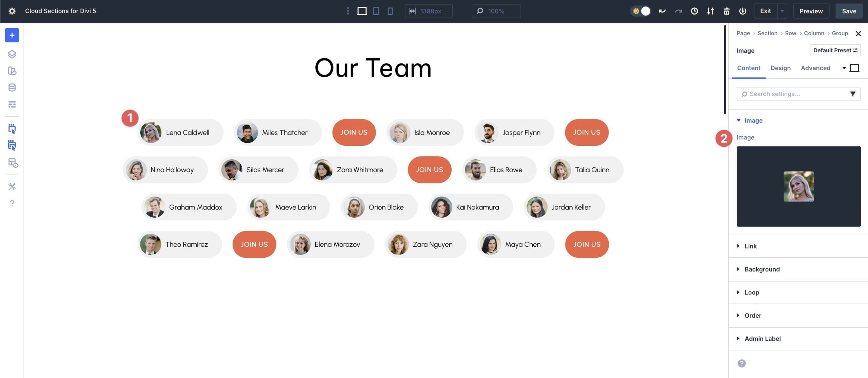Open the Exit dropdown arrow

782,11
